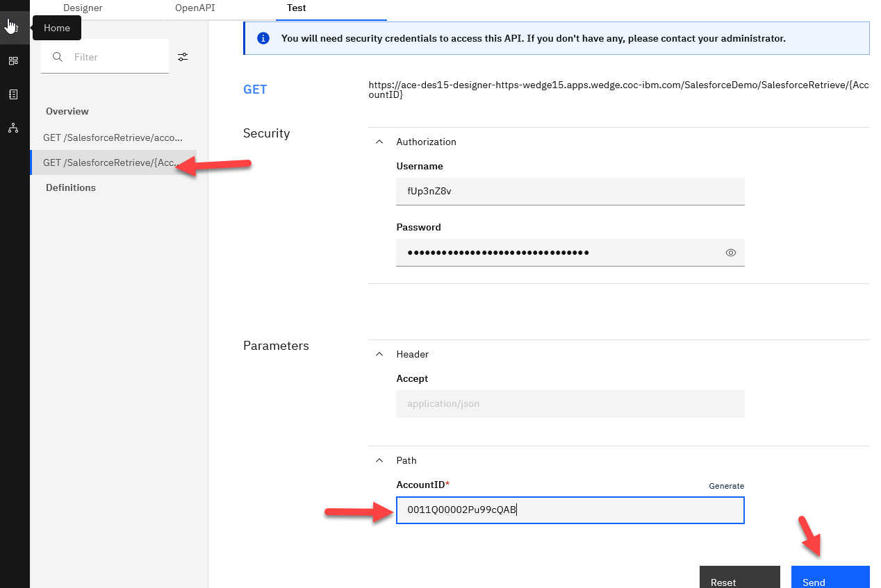The height and width of the screenshot is (588, 881).
Task: Focus the AccountID text field
Action: coord(570,510)
